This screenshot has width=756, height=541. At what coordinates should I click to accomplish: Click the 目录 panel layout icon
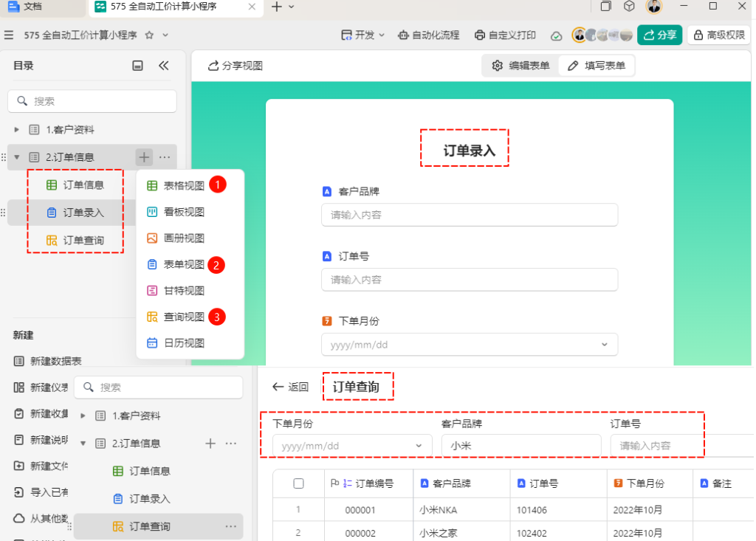[138, 66]
